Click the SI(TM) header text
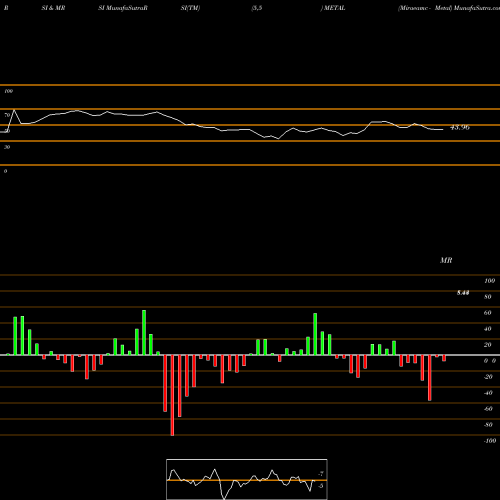500x500 pixels. 190,8
